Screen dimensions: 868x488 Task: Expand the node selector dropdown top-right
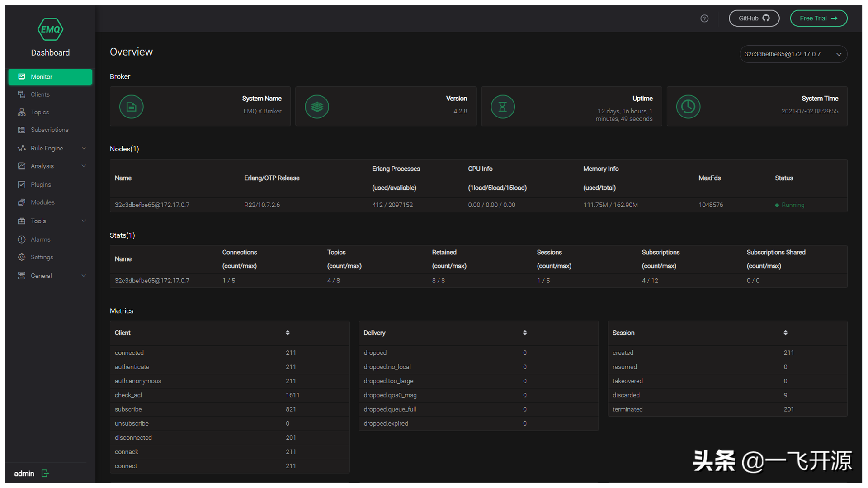[839, 54]
